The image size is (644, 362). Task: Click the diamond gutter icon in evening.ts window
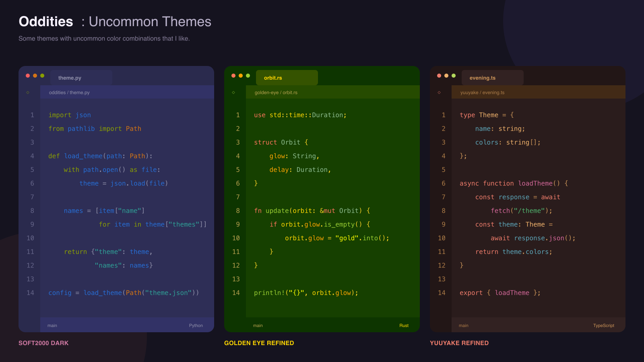click(439, 93)
